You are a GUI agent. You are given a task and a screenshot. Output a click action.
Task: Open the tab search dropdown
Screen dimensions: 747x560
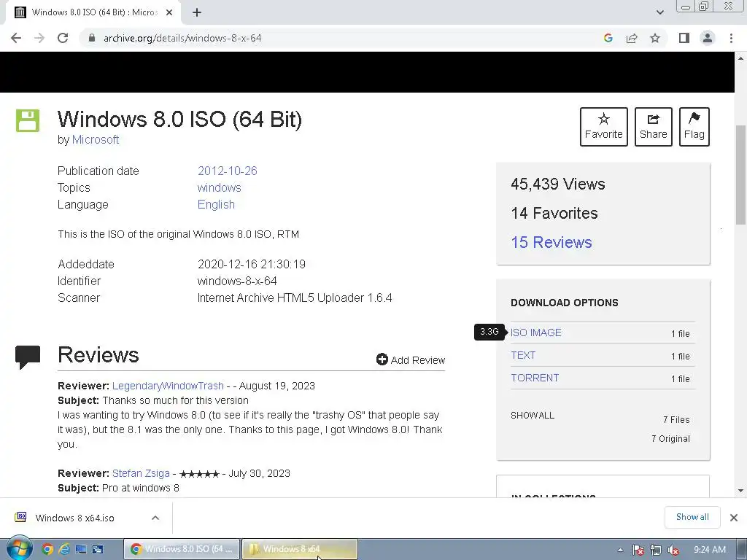pos(659,12)
